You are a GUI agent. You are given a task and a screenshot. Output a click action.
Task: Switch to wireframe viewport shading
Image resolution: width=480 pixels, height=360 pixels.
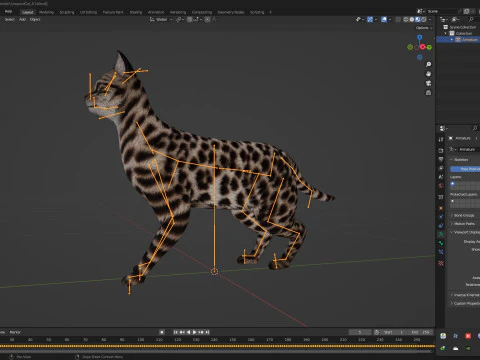[x=406, y=20]
